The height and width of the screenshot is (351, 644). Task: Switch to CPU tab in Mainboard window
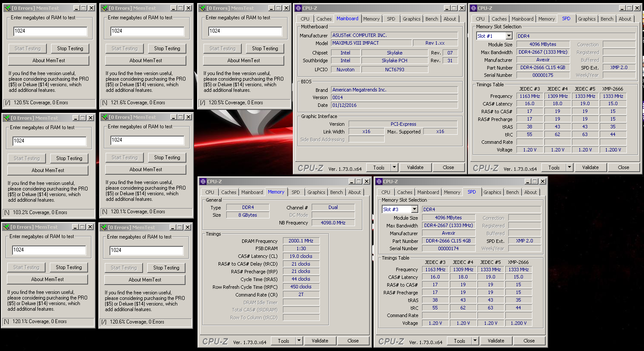pos(305,19)
